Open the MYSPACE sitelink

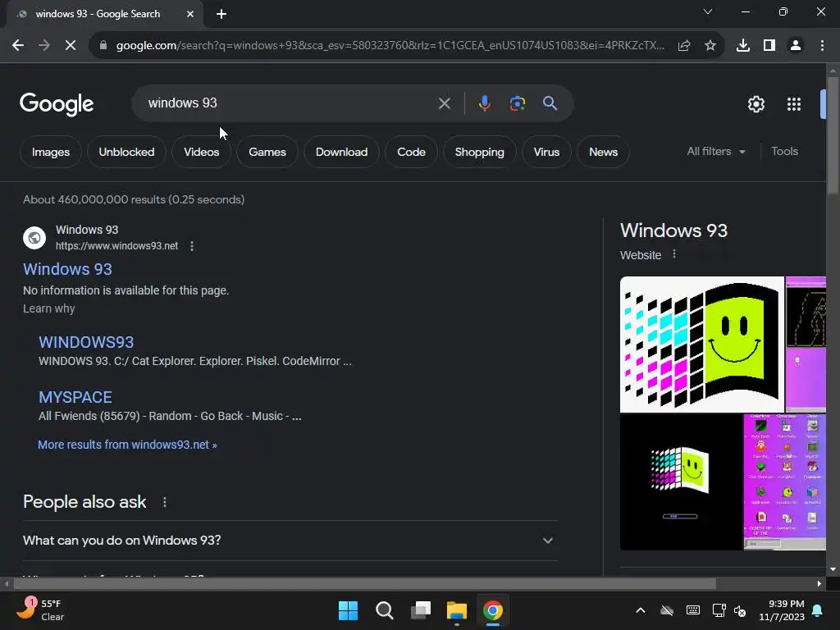75,398
